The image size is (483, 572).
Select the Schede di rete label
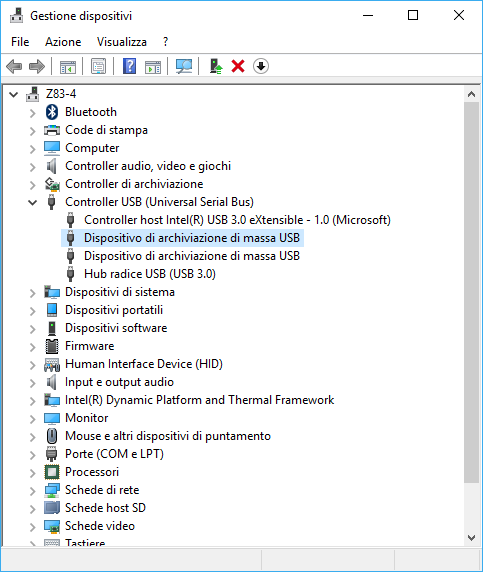coord(102,490)
